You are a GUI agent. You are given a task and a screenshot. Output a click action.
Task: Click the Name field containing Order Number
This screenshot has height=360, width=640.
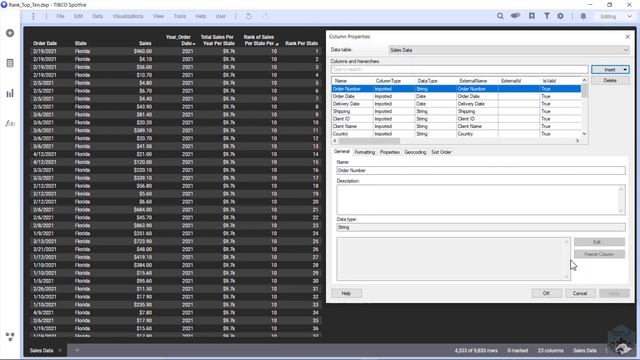click(x=481, y=170)
